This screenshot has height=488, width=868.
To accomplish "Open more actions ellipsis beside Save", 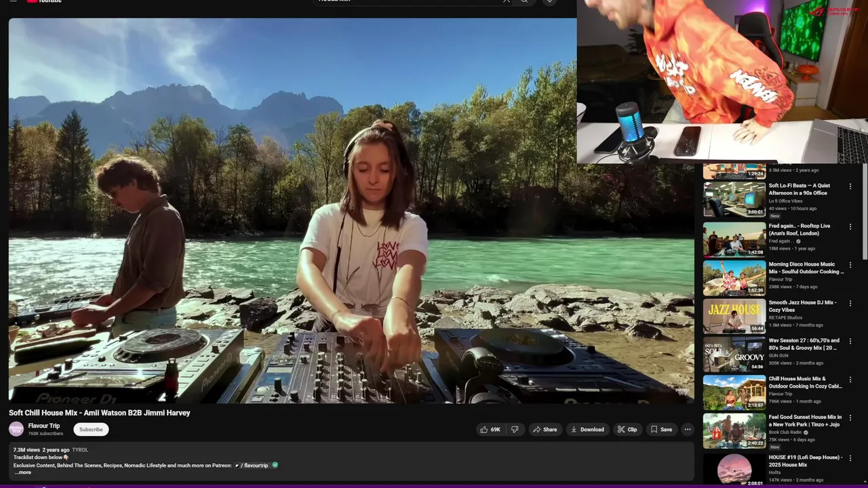I will coord(687,429).
